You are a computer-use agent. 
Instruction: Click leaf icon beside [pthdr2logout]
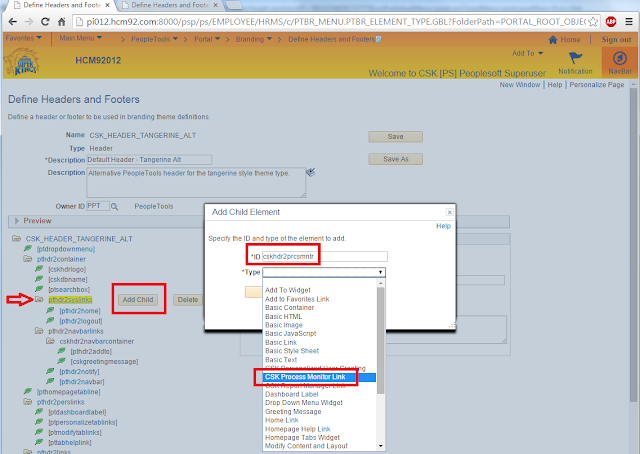coord(50,320)
